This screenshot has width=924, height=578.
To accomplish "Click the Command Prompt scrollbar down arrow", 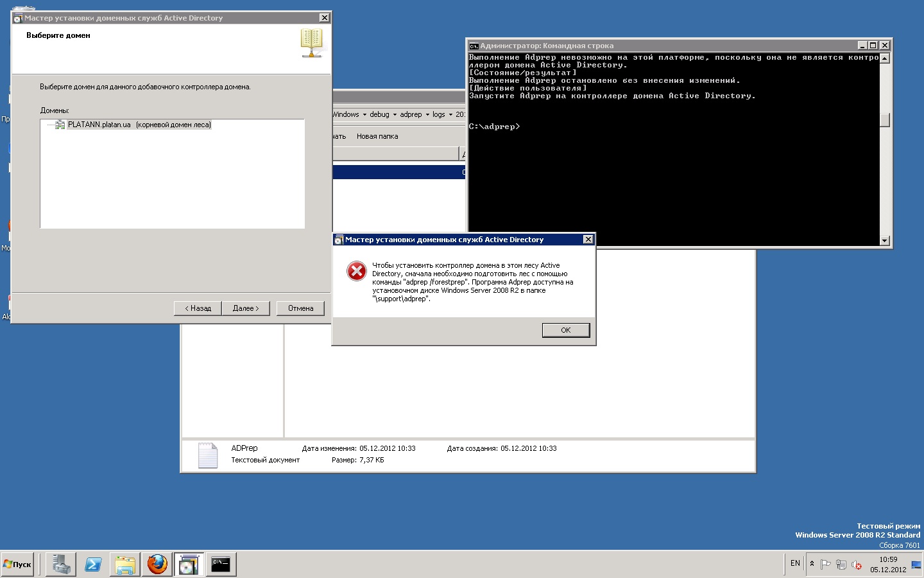I will pyautogui.click(x=885, y=241).
